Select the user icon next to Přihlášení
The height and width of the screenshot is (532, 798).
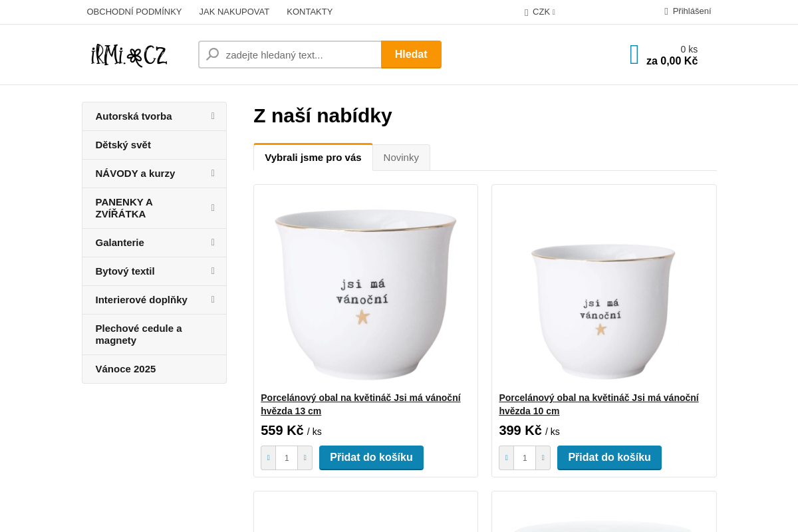pos(665,11)
